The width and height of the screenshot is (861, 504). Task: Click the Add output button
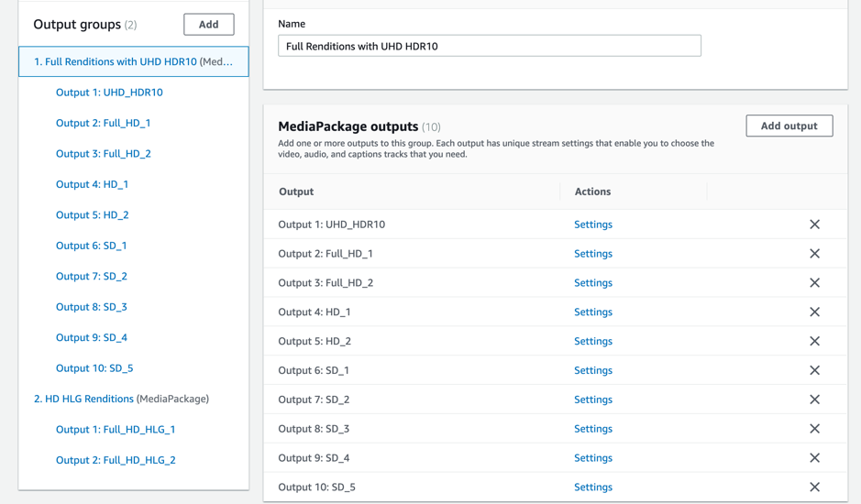point(789,126)
